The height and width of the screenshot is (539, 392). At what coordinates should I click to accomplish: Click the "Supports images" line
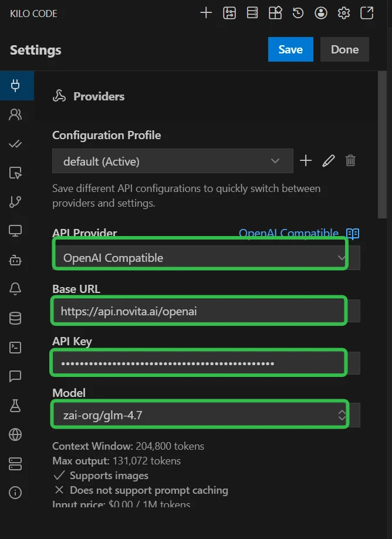(102, 476)
